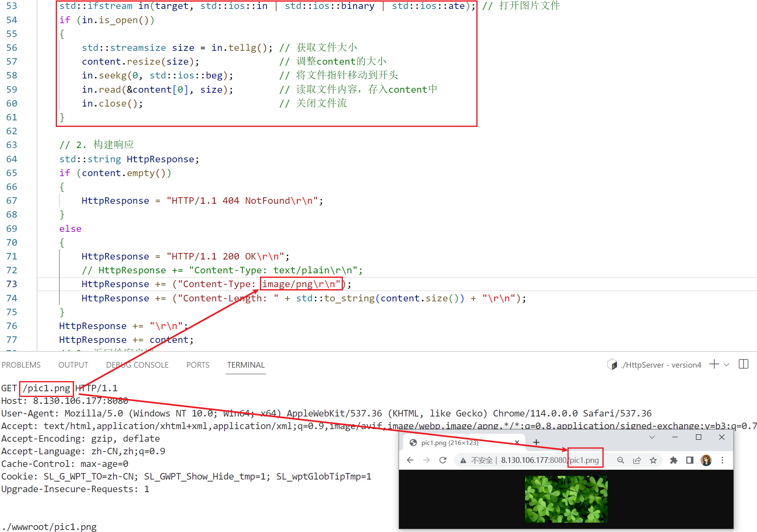The width and height of the screenshot is (757, 532).
Task: Click the share page icon in address bar
Action: 637,460
